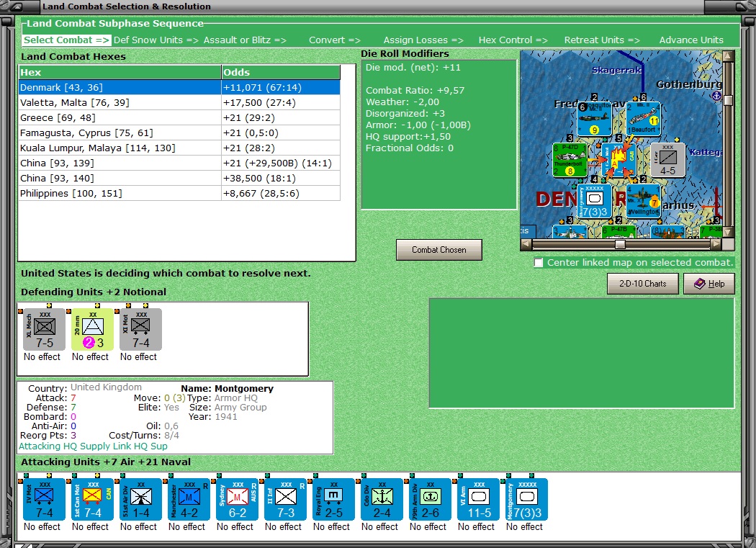The height and width of the screenshot is (548, 756).
Task: Pick the 51st Air Div 1-4 unit
Action: tap(141, 499)
